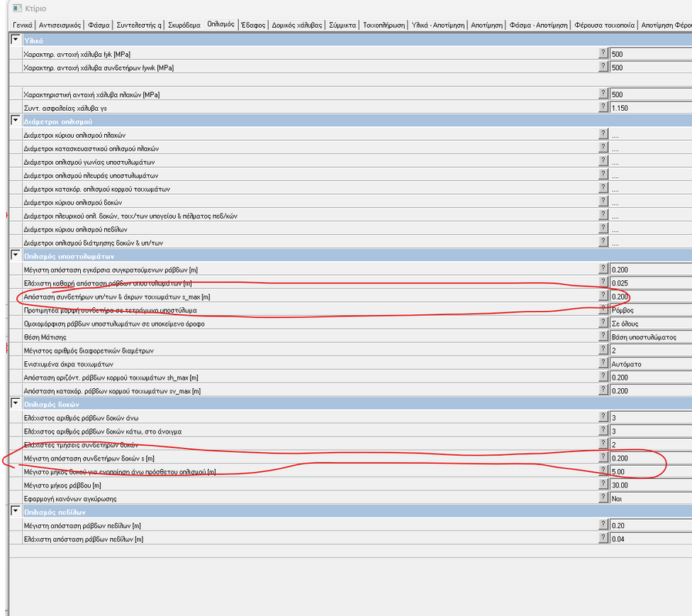Go to the Τοιχοπλήρωση tab
692x616 pixels.
pos(384,25)
